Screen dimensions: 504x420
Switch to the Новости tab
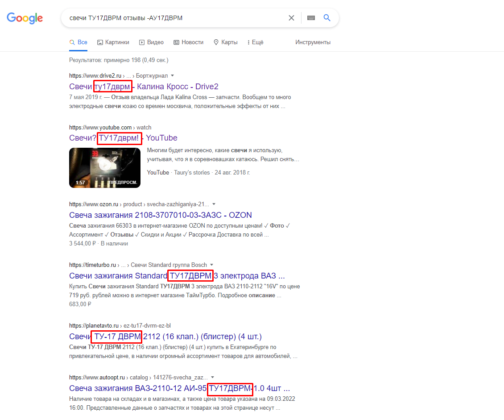pos(188,42)
